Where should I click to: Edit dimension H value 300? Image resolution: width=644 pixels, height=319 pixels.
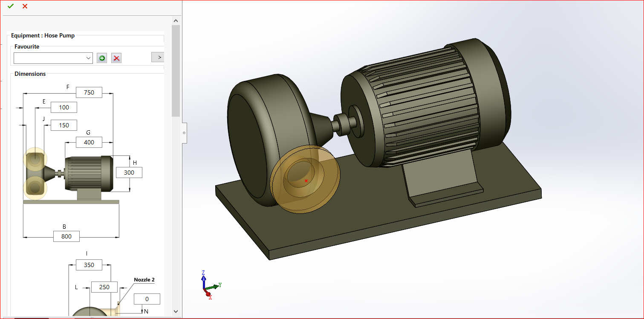pyautogui.click(x=129, y=172)
